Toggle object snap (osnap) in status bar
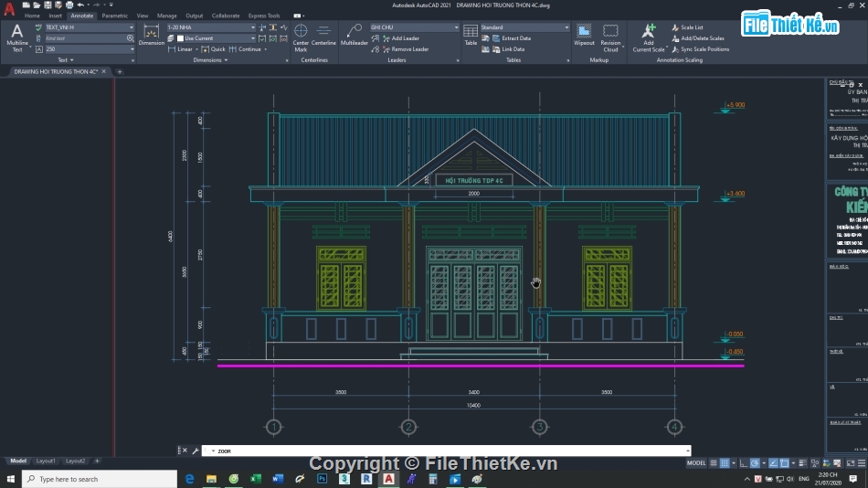868x488 pixels. point(785,463)
